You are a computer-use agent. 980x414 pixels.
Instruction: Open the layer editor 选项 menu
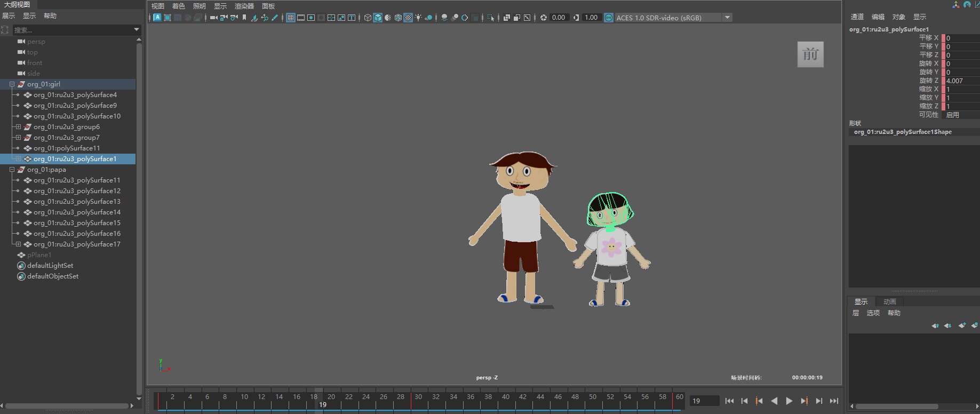[x=873, y=313]
